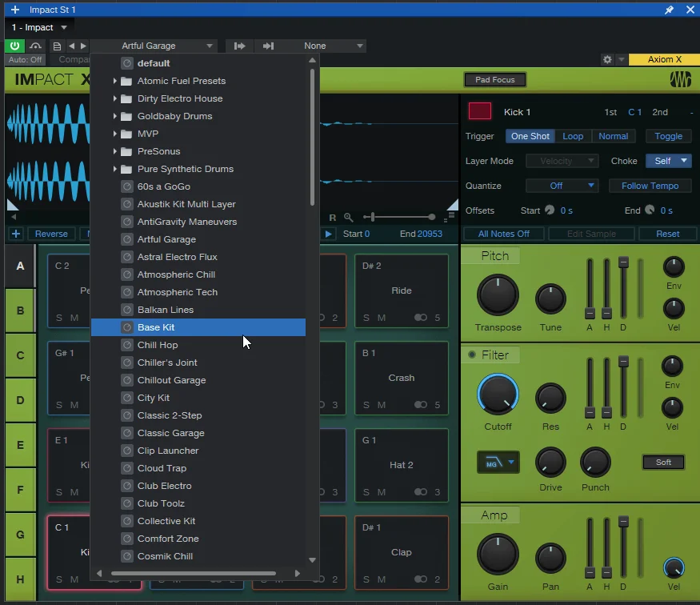Click the MIDI input arrow icon

pos(240,46)
